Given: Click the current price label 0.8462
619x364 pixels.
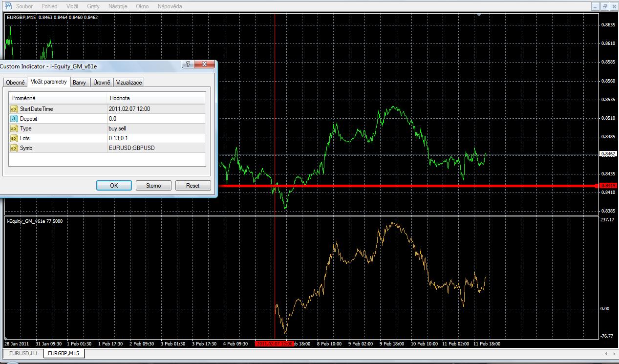Looking at the screenshot, I should tap(609, 154).
